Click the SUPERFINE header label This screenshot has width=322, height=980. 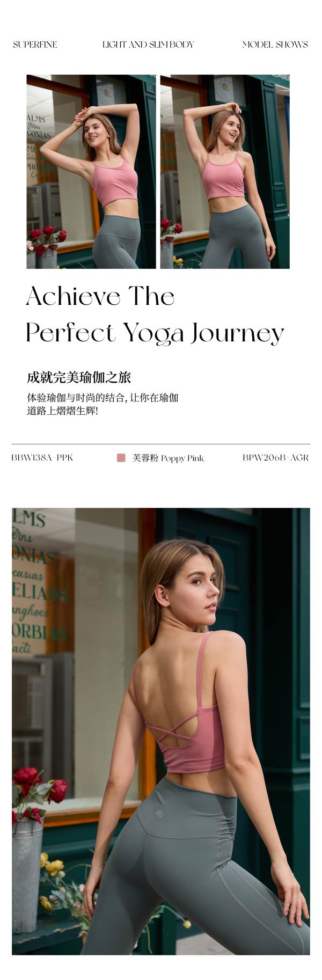pos(35,45)
